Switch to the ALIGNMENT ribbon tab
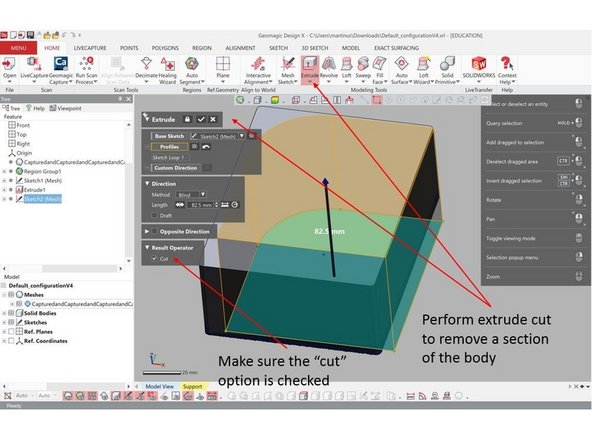Viewport: 592px width, 444px height. (x=240, y=48)
